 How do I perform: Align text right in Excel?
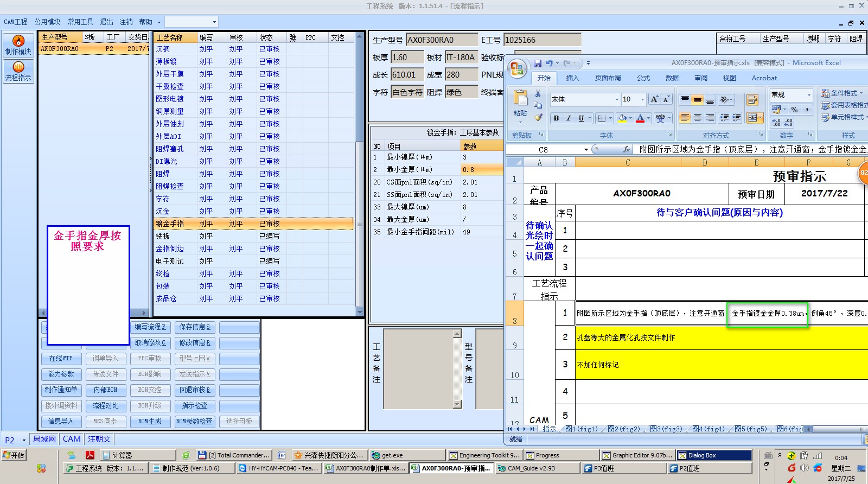tap(710, 118)
